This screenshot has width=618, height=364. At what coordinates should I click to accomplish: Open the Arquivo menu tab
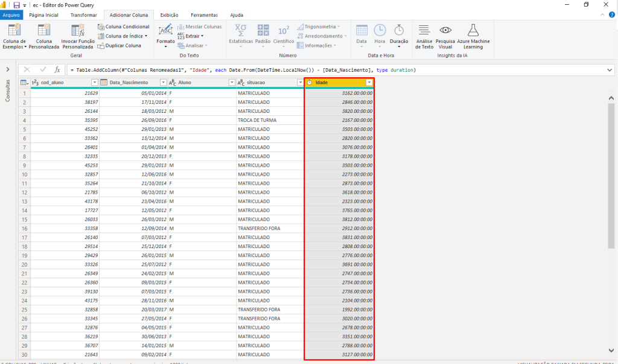pos(11,14)
